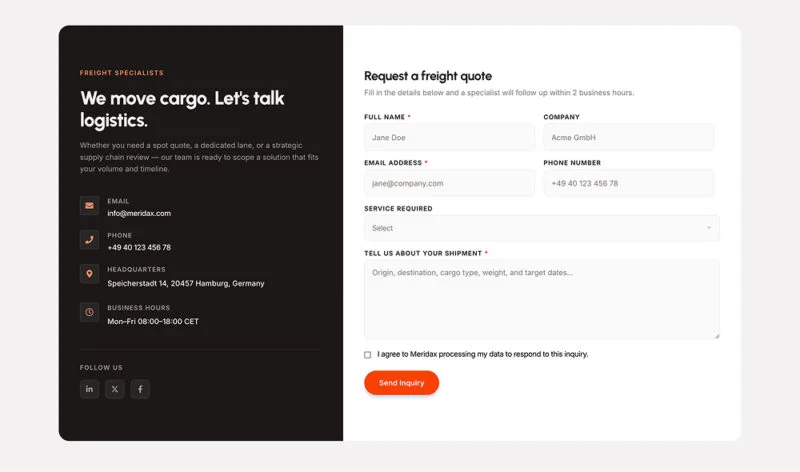Click the 'FREIGHT SPECIALISTS' label
This screenshot has width=800, height=472.
(x=122, y=73)
